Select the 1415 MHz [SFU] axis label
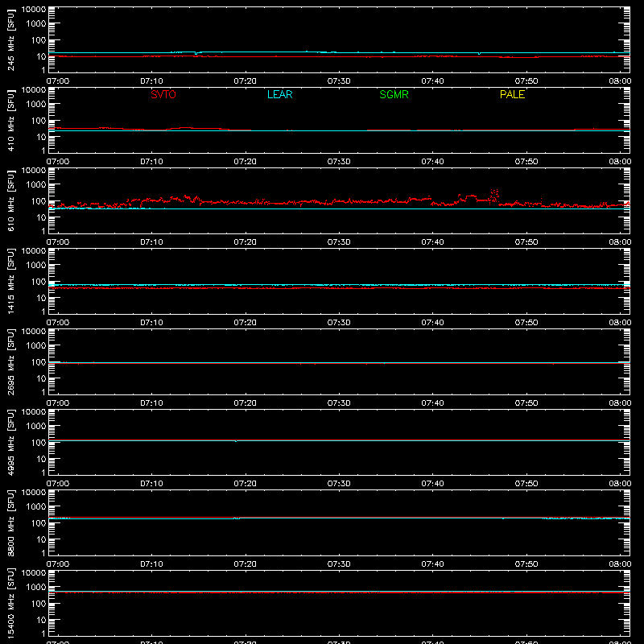The image size is (644, 644). 10,281
